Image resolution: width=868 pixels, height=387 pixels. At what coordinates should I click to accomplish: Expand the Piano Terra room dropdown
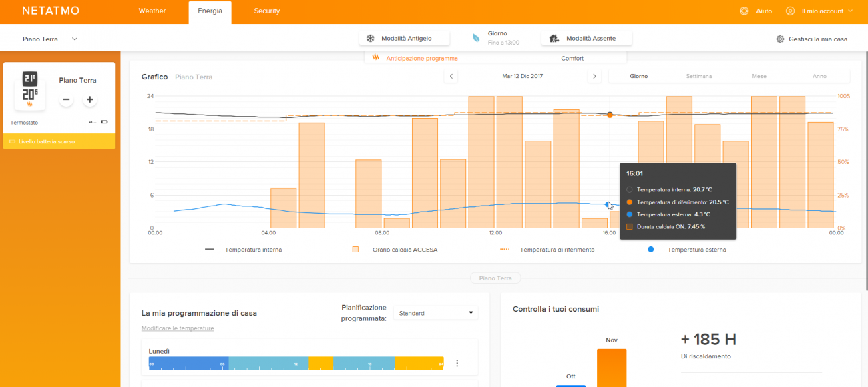[x=50, y=39]
